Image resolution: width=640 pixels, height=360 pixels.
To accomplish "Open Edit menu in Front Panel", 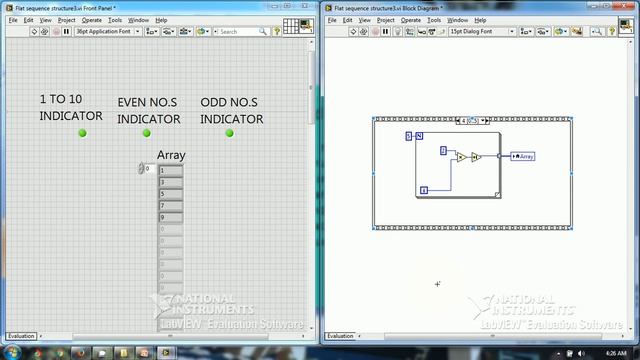I will (x=28, y=20).
